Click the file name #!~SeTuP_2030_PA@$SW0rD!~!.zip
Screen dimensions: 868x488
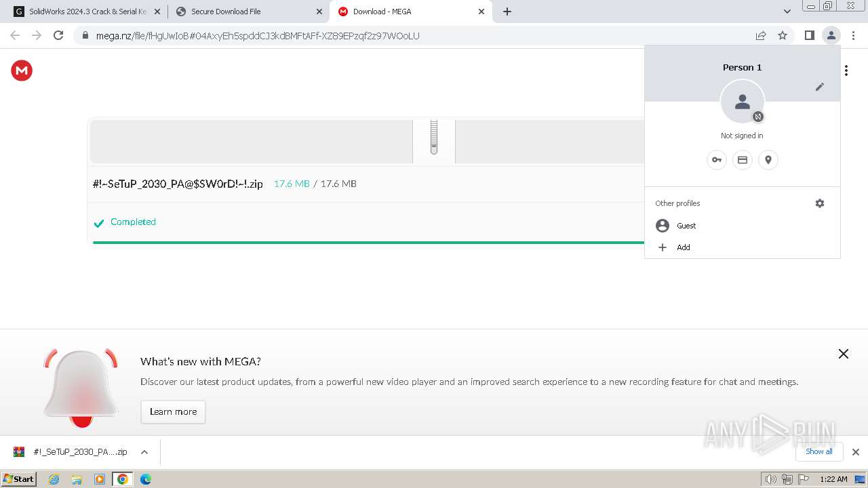(x=178, y=184)
